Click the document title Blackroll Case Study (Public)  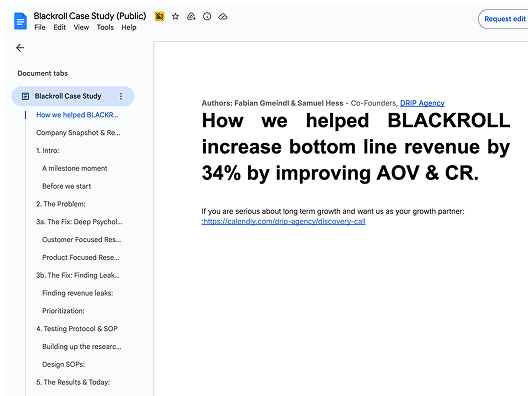point(90,16)
